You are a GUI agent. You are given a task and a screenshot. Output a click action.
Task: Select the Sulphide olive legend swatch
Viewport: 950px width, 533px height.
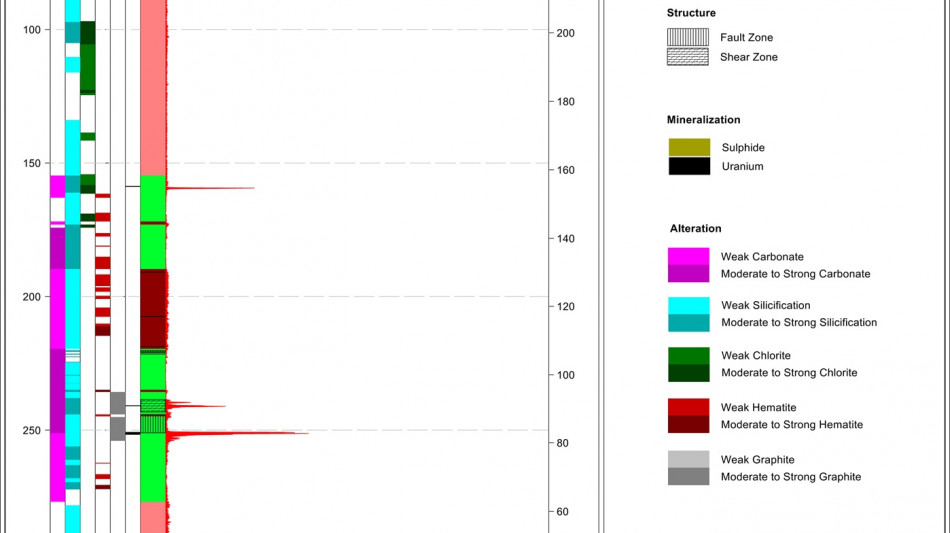pos(688,148)
